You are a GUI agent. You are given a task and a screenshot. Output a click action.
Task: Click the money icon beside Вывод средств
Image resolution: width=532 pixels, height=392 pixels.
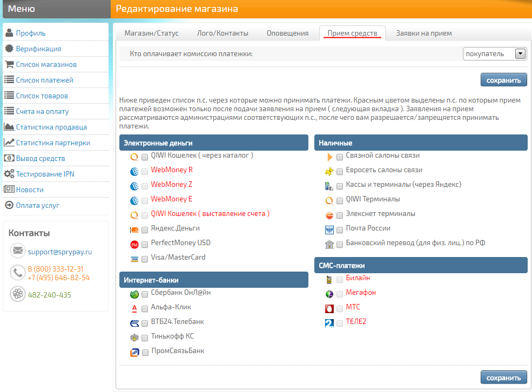(9, 158)
